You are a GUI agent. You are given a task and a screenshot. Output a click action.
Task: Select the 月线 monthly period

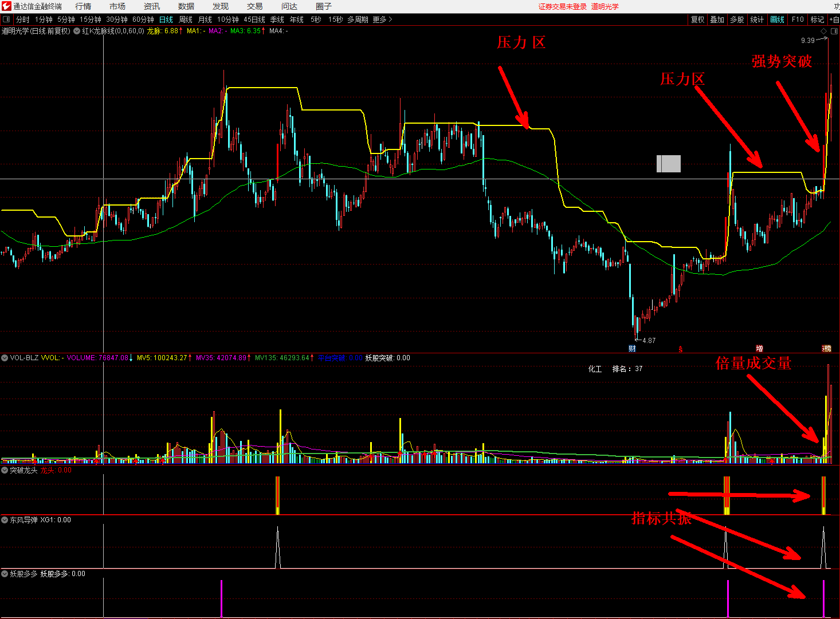[205, 19]
